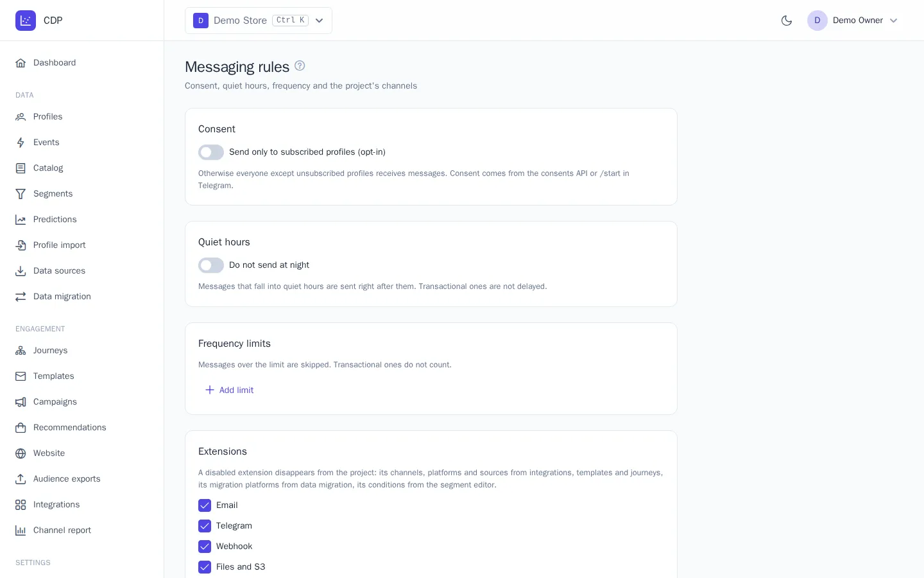Click the CDP logo icon
Image resolution: width=924 pixels, height=578 pixels.
[x=26, y=21]
